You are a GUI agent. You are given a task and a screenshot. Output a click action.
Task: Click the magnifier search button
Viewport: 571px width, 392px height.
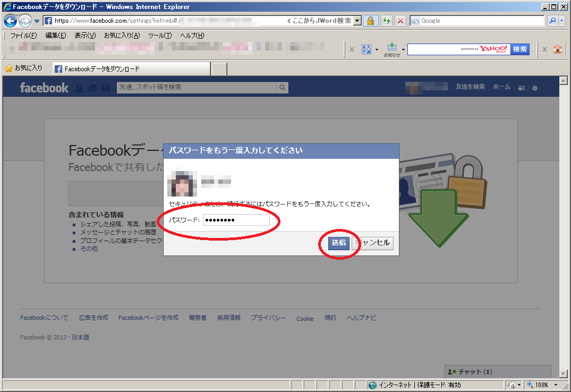point(552,21)
